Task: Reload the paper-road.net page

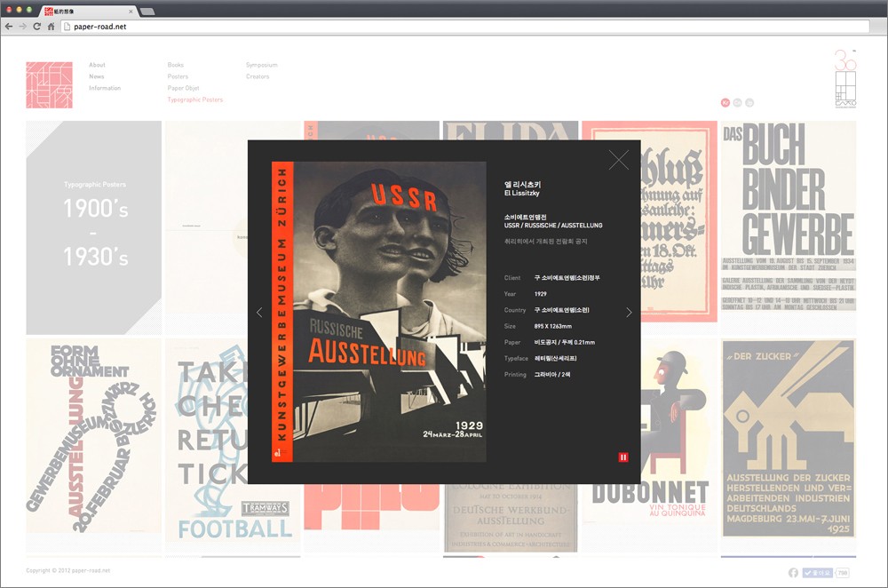Action: point(36,26)
